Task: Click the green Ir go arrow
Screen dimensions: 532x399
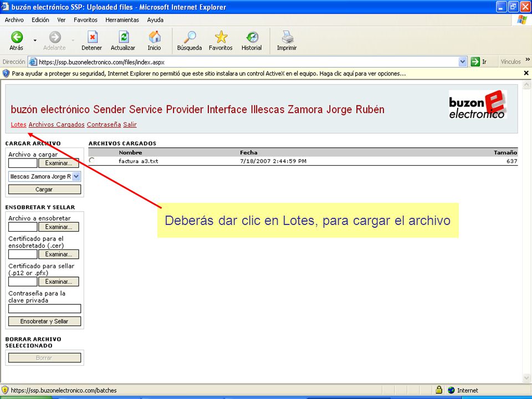Action: tap(475, 62)
